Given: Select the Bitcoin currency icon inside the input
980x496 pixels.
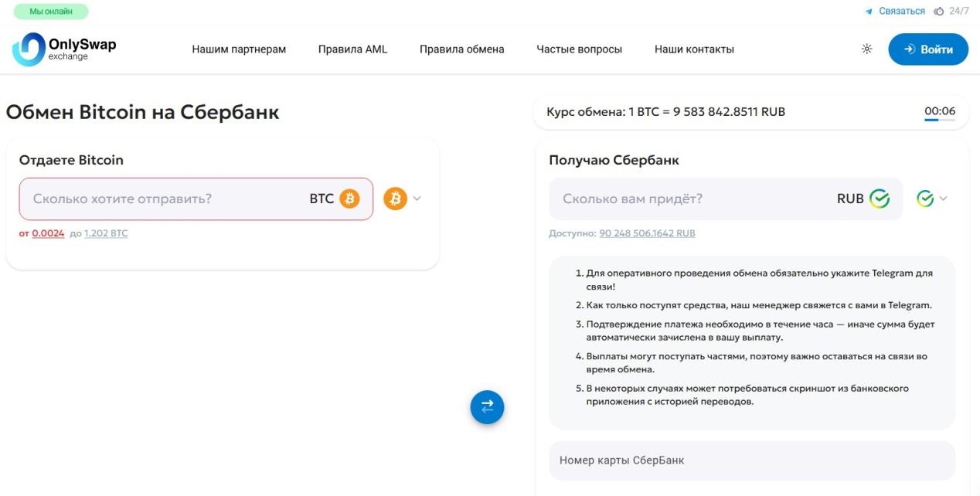Looking at the screenshot, I should pos(349,198).
